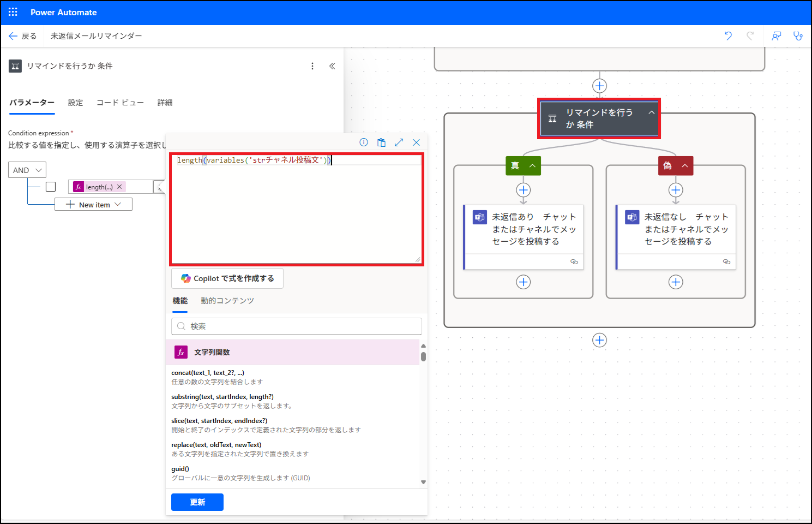The width and height of the screenshot is (812, 524).
Task: Collapse the 真 branch
Action: click(x=532, y=165)
